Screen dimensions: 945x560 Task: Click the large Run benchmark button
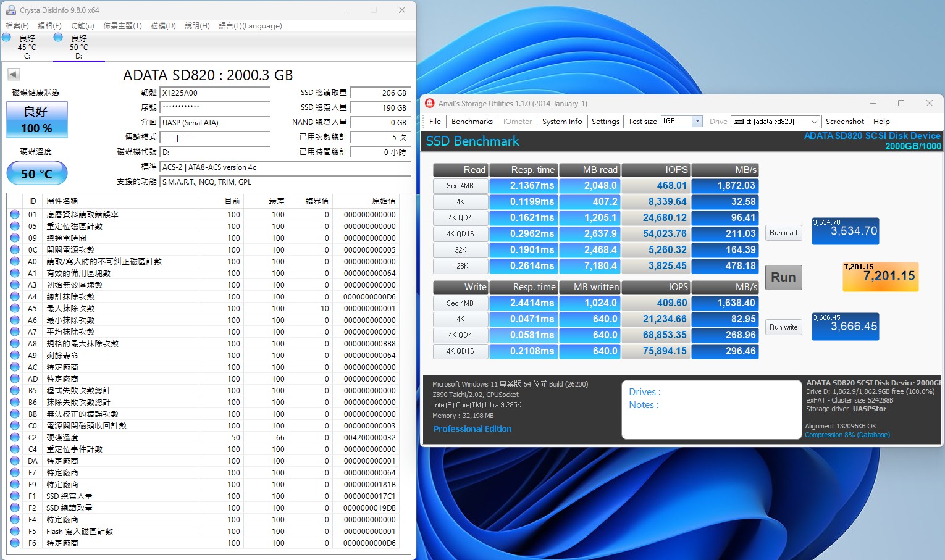click(x=783, y=277)
